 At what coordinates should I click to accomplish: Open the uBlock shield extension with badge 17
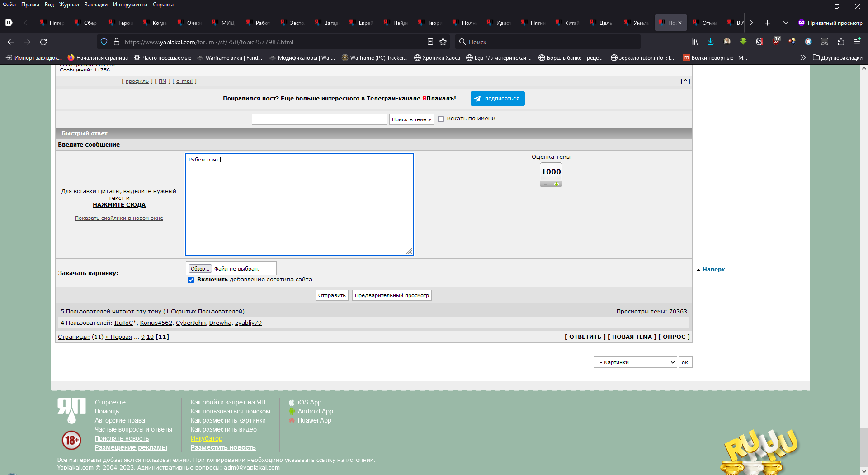[776, 41]
